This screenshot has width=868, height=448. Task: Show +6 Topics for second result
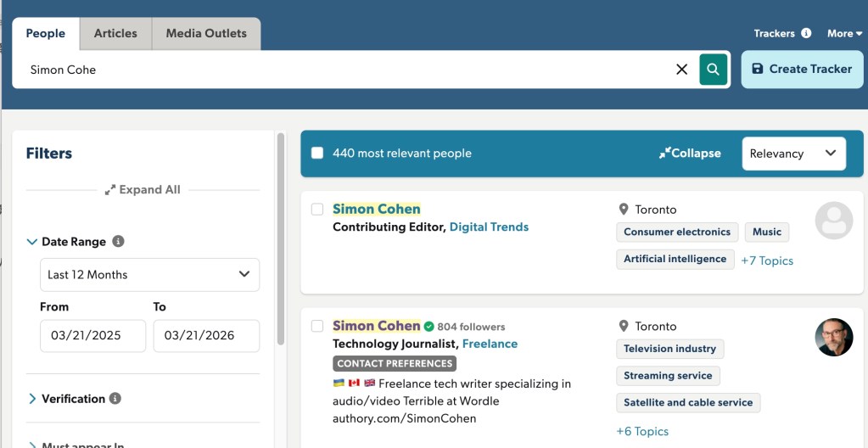click(x=642, y=431)
